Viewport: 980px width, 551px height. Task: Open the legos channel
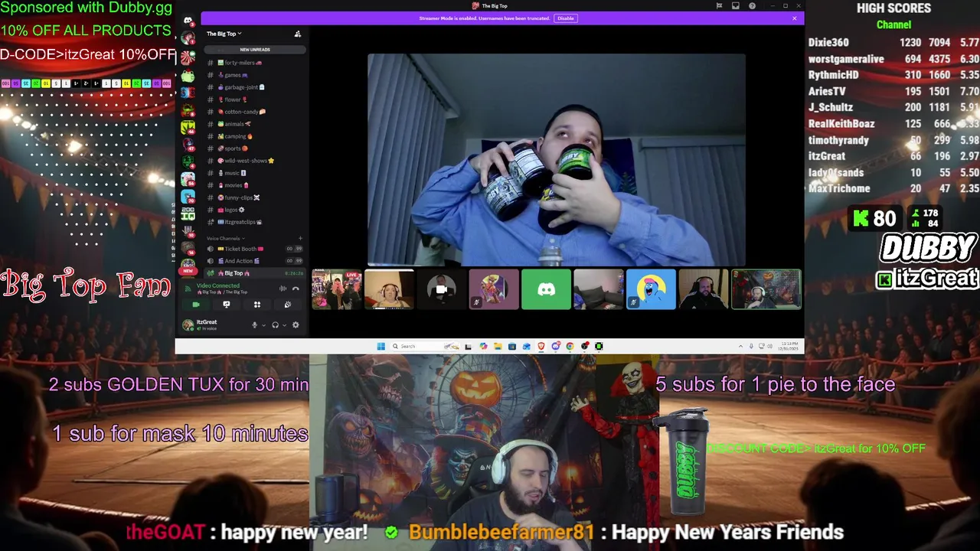pyautogui.click(x=256, y=210)
